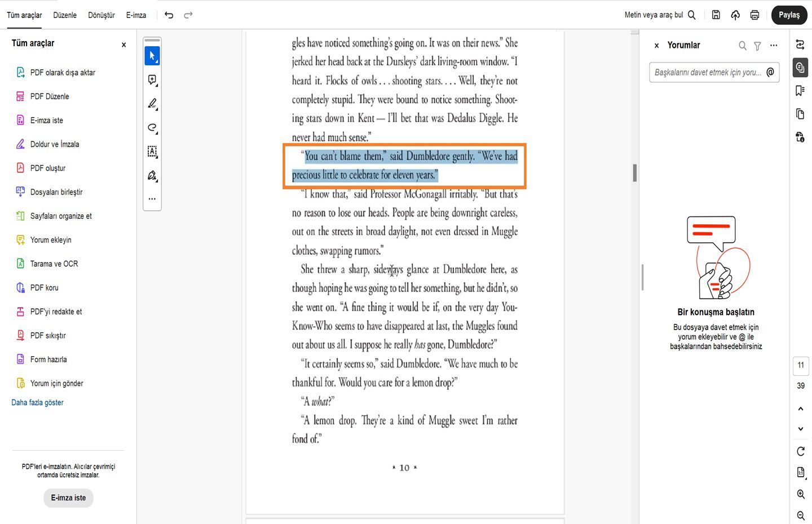Zoom in on the document
The width and height of the screenshot is (812, 524).
pyautogui.click(x=801, y=494)
